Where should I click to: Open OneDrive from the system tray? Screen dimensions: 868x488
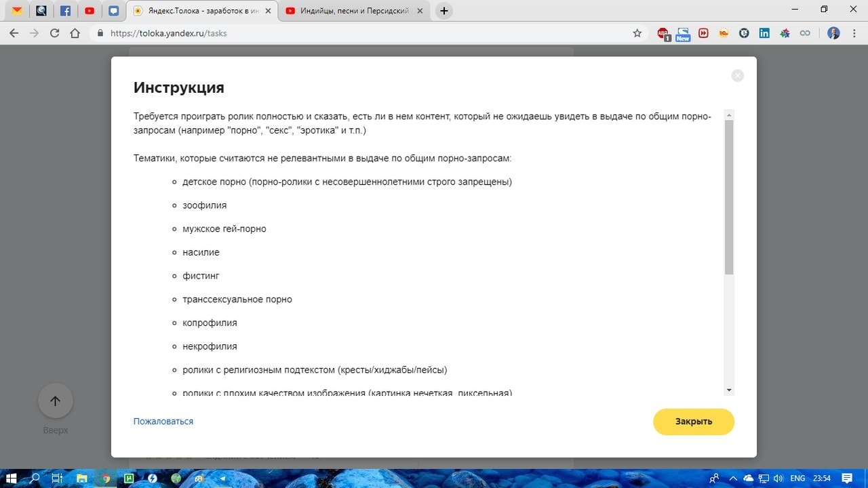pos(749,478)
